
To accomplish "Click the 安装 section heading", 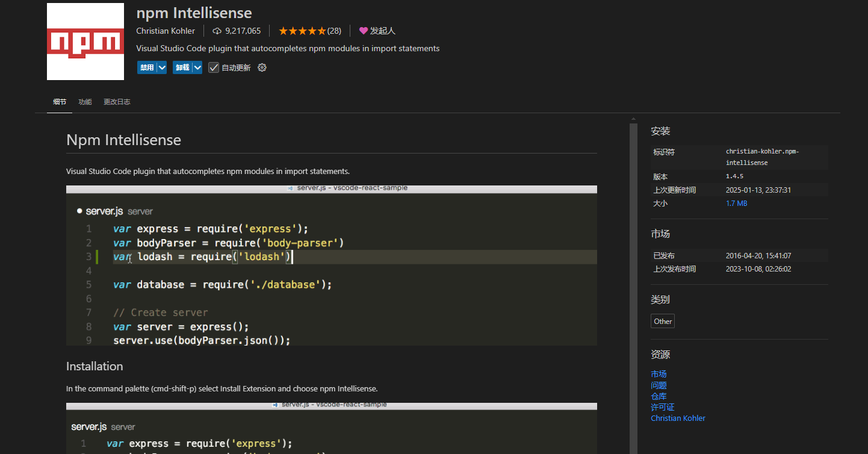I will coord(660,131).
